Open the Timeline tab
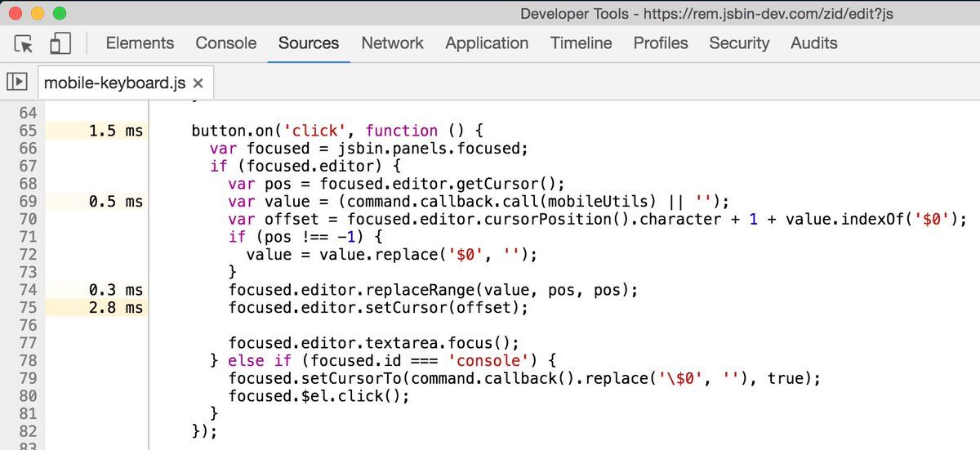Screen dimensions: 980x450 [581, 43]
